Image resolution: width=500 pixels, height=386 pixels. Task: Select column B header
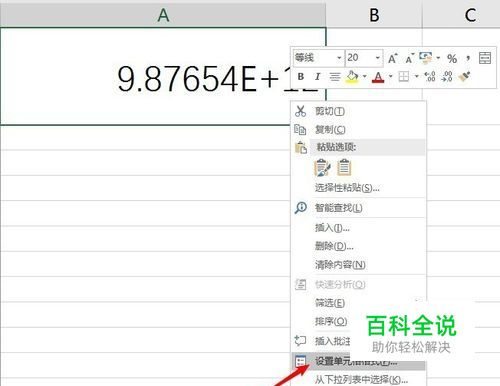pyautogui.click(x=374, y=15)
